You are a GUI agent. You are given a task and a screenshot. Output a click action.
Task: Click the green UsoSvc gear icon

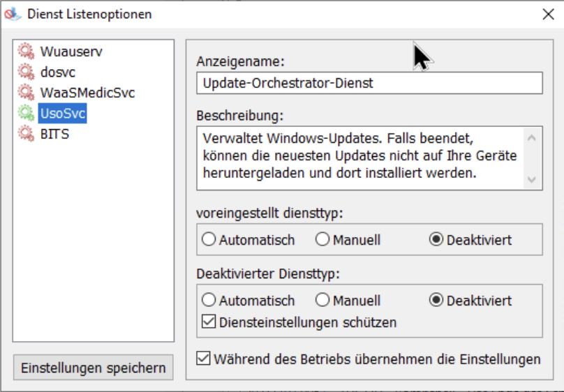[25, 113]
